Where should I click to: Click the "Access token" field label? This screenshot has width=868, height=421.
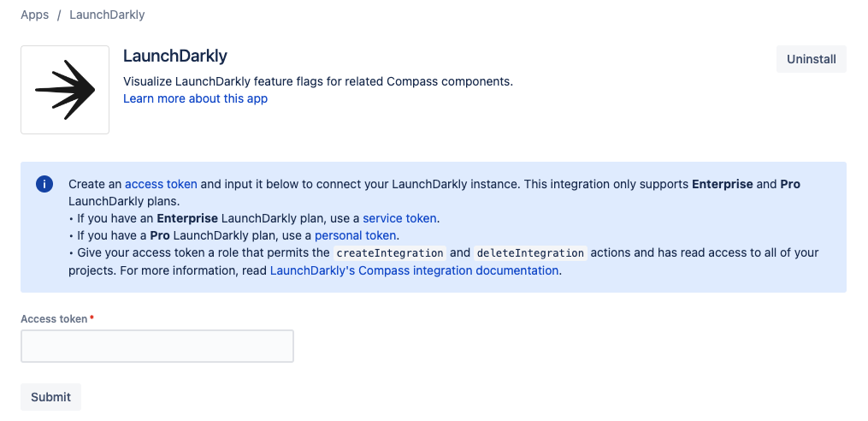click(54, 319)
